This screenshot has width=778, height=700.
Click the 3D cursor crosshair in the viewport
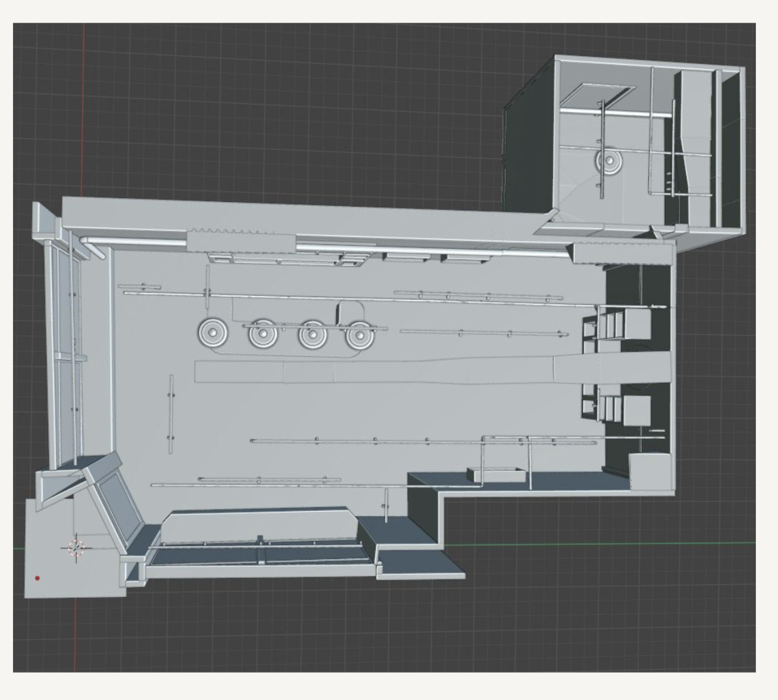76,548
